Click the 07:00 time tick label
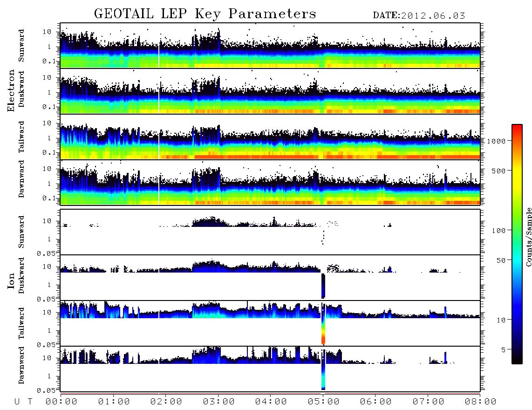532x410 pixels. 428,402
